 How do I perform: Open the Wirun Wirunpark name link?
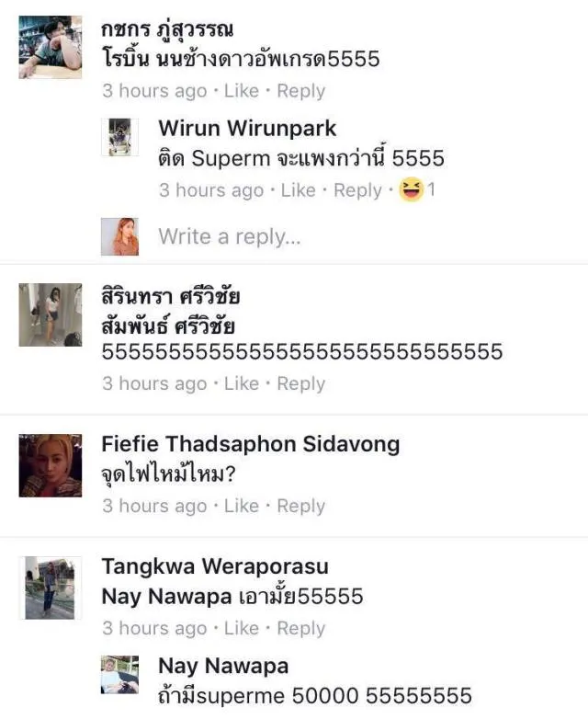pos(247,128)
